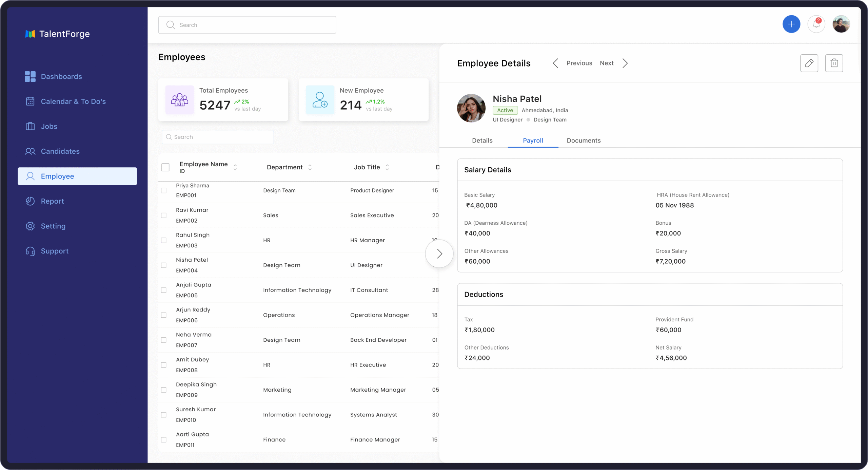Click Nisha Patel's profile photo
This screenshot has height=470, width=868.
coord(471,108)
